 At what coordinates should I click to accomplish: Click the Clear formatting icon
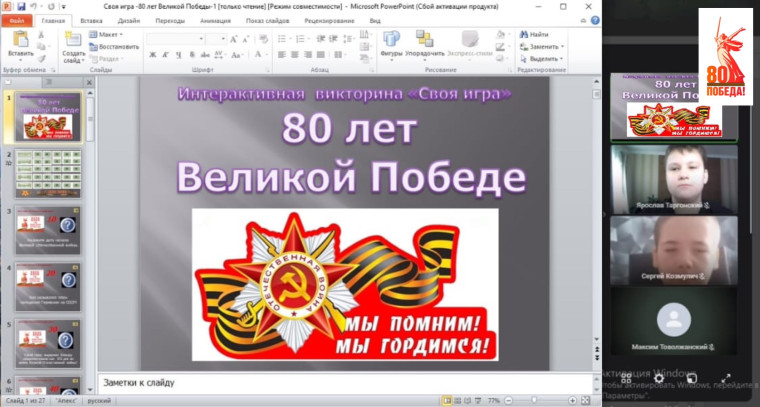click(x=263, y=39)
